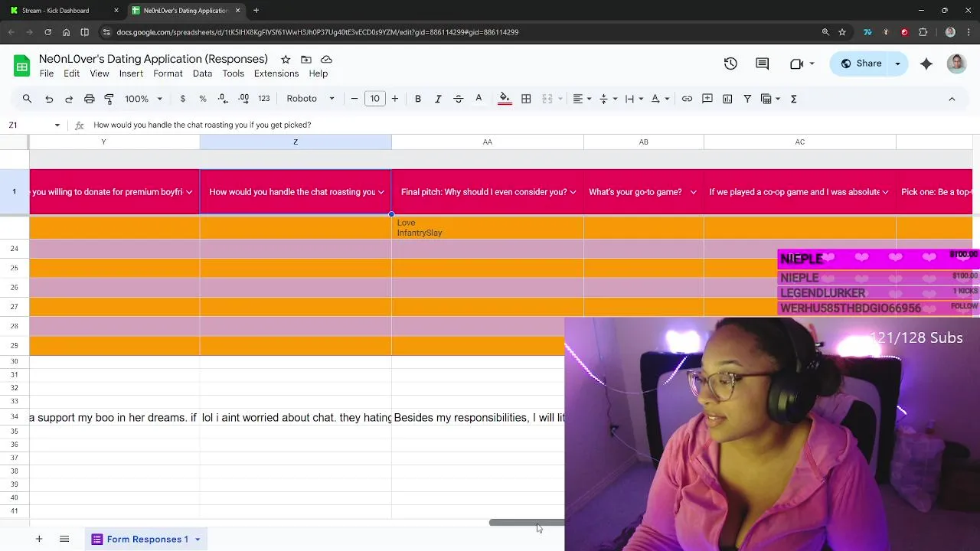Apply bold formatting
The height and width of the screenshot is (551, 980).
tap(418, 99)
